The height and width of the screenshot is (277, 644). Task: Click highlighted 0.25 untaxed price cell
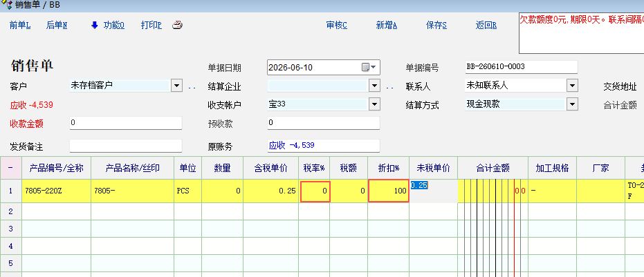click(434, 191)
